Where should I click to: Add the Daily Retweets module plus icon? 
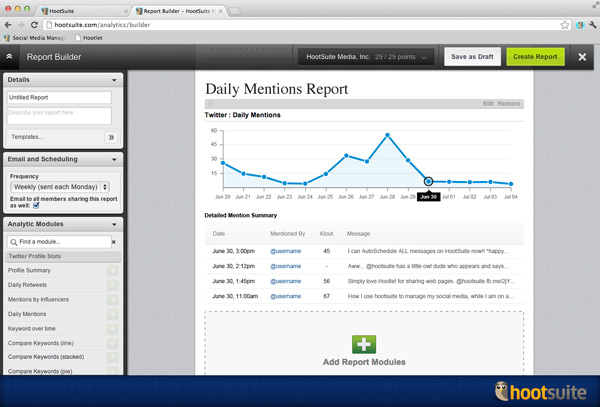coord(112,285)
